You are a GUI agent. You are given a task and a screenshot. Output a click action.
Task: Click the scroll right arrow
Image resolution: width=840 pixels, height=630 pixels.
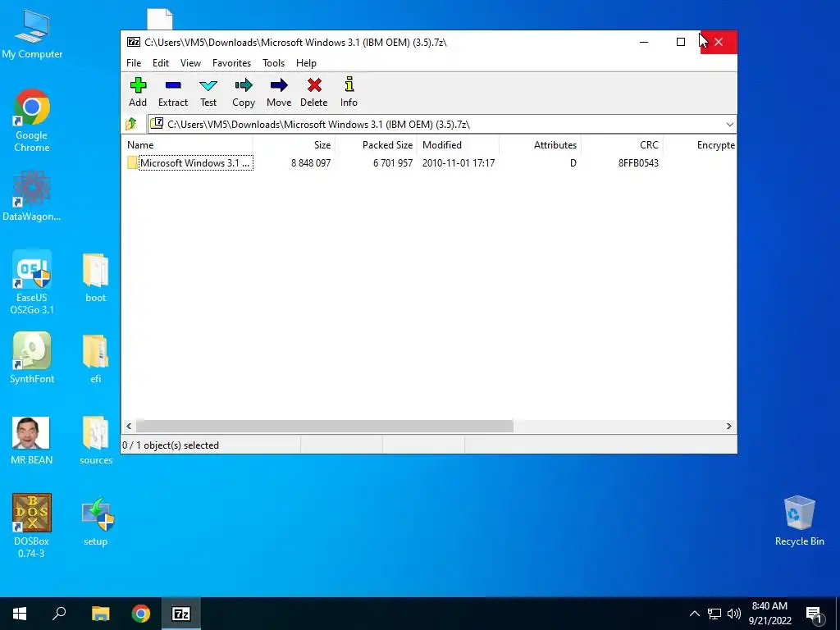728,426
